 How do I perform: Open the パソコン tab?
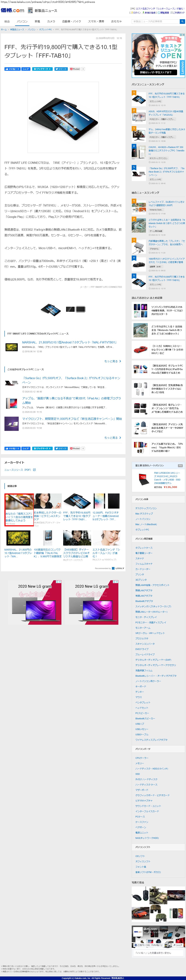coord(22,21)
